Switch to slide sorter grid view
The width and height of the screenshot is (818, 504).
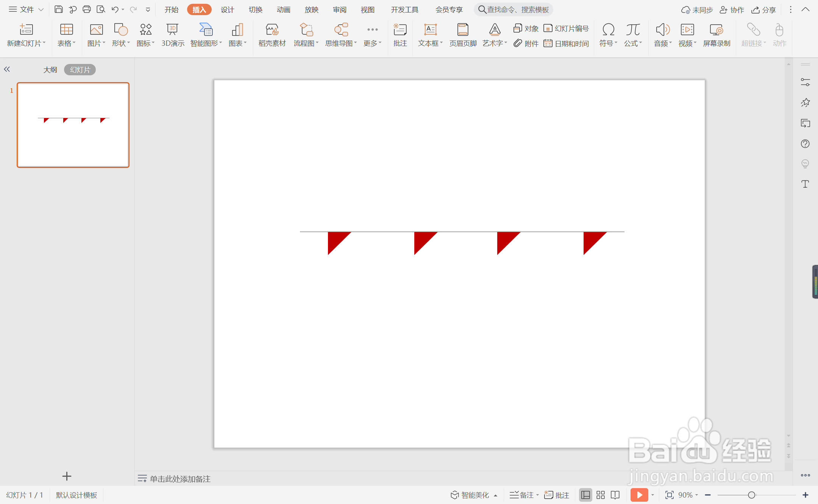[601, 495]
